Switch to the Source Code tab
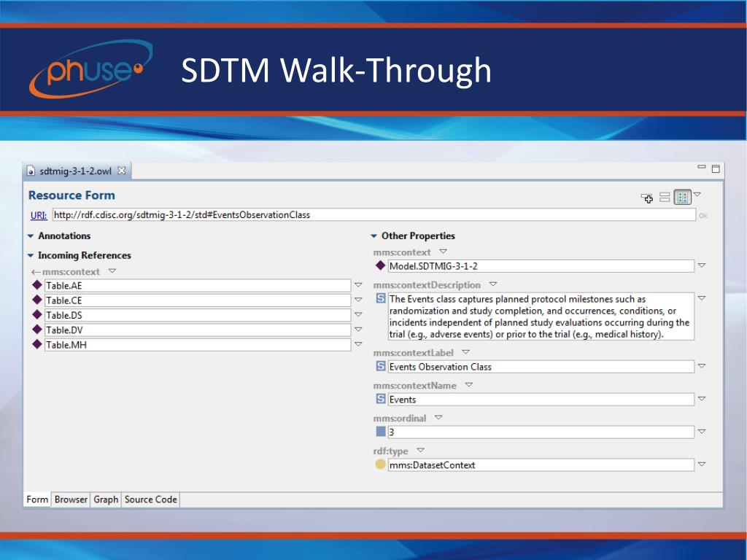The image size is (747, 560). tap(150, 499)
